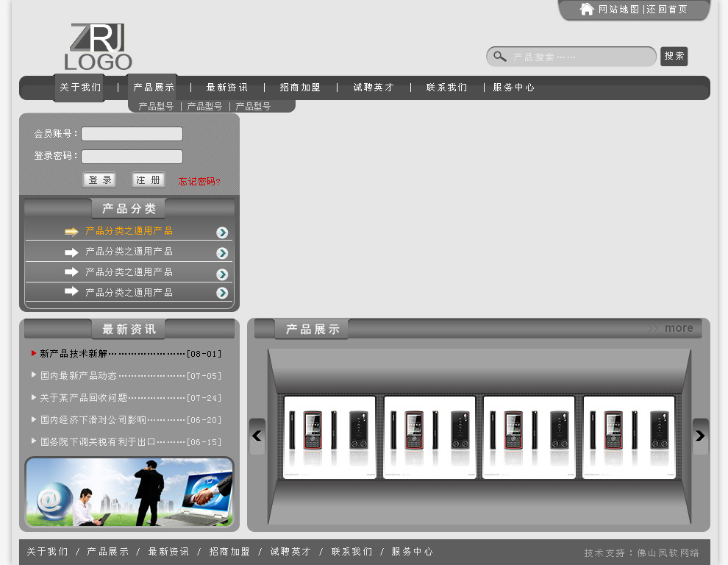Click the magnifier icon in search box
728x565 pixels.
(500, 57)
